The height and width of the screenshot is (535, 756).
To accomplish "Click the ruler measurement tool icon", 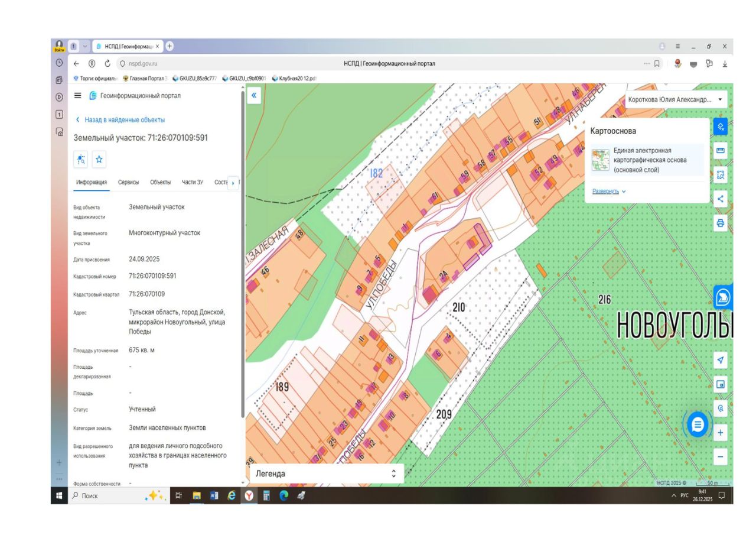I will coord(720,151).
